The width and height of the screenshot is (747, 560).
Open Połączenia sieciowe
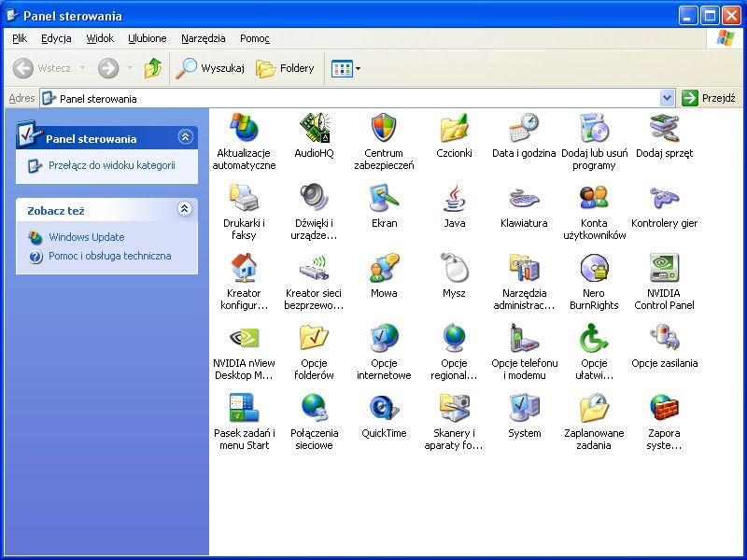pyautogui.click(x=314, y=421)
